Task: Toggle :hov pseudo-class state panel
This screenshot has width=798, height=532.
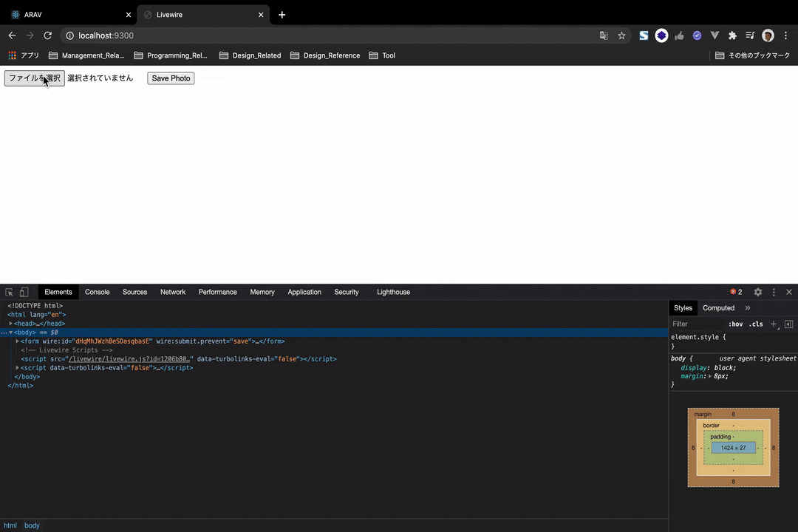Action: coord(736,324)
